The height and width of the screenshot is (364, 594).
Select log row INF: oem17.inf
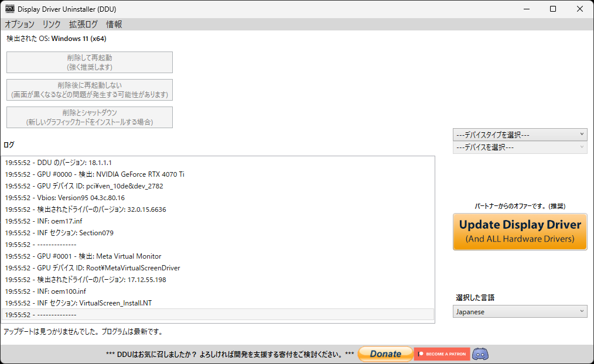[218, 221]
